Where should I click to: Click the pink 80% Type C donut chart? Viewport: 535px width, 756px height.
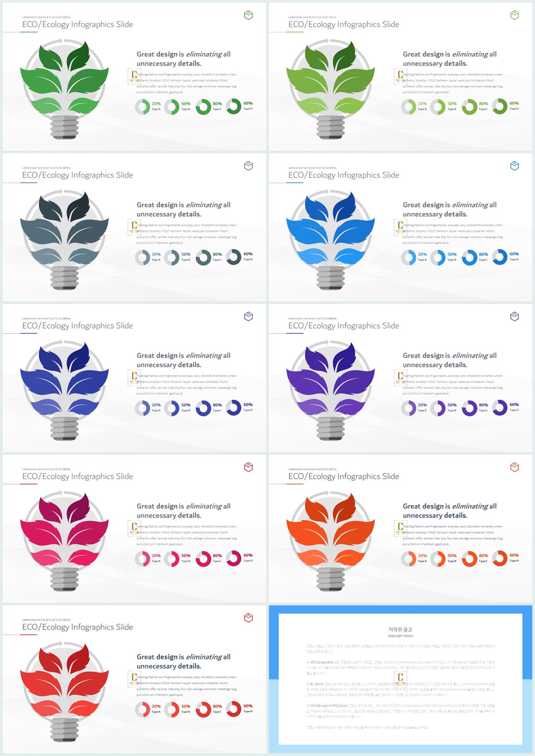(x=204, y=559)
